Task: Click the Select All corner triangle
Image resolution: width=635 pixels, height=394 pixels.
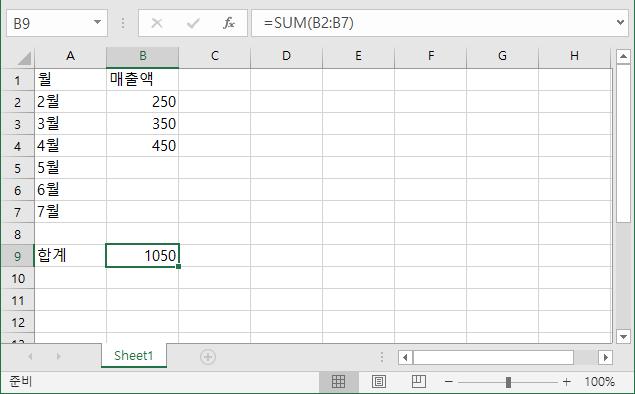Action: click(23, 58)
